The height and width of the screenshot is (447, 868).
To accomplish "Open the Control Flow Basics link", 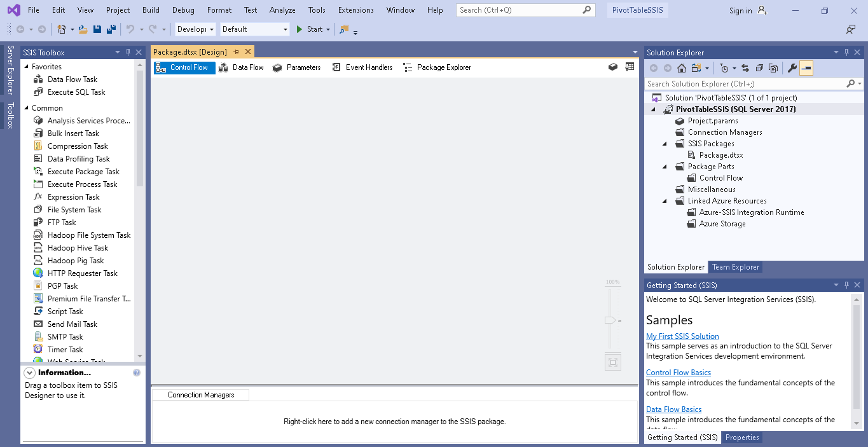I will point(679,373).
